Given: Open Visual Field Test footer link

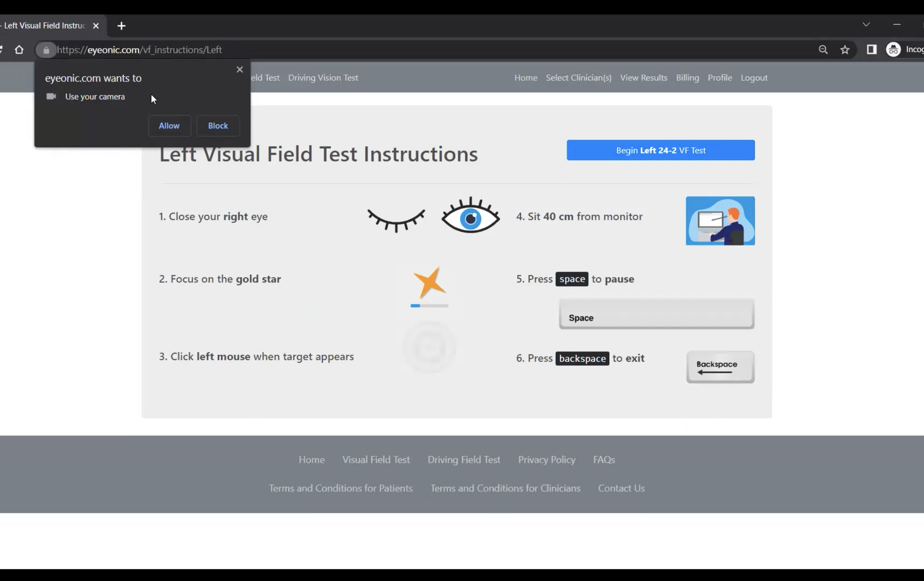Looking at the screenshot, I should coord(376,460).
